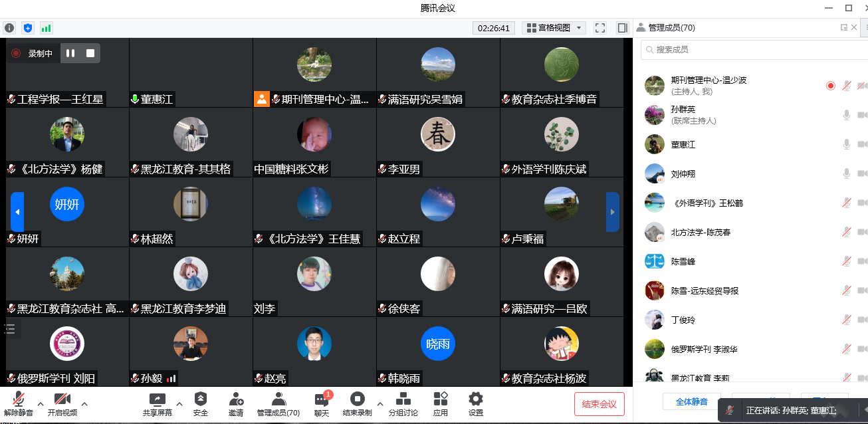Click 结束录制 to end recording
The width and height of the screenshot is (868, 424).
(x=358, y=404)
